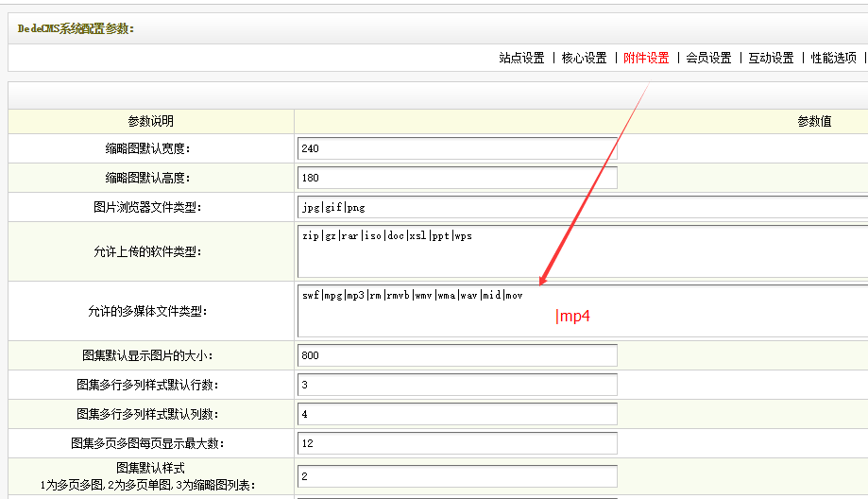Click the 参数说明 column header
This screenshot has height=499, width=868.
click(x=151, y=121)
